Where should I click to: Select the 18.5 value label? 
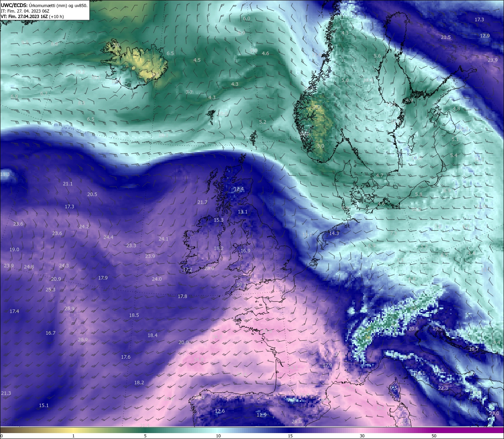click(x=134, y=315)
